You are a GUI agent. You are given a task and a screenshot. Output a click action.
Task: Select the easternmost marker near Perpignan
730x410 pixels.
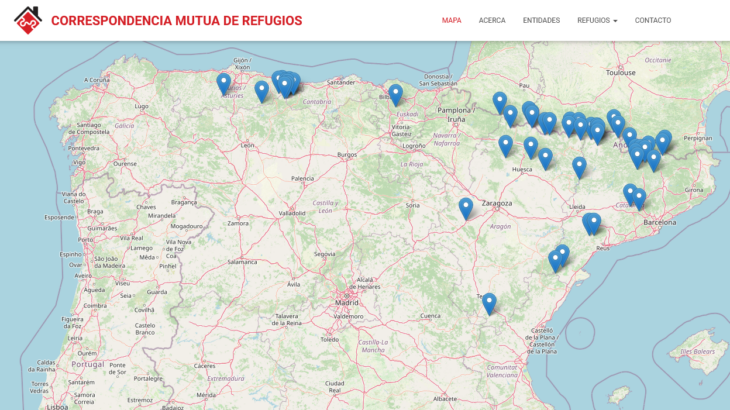tap(663, 142)
